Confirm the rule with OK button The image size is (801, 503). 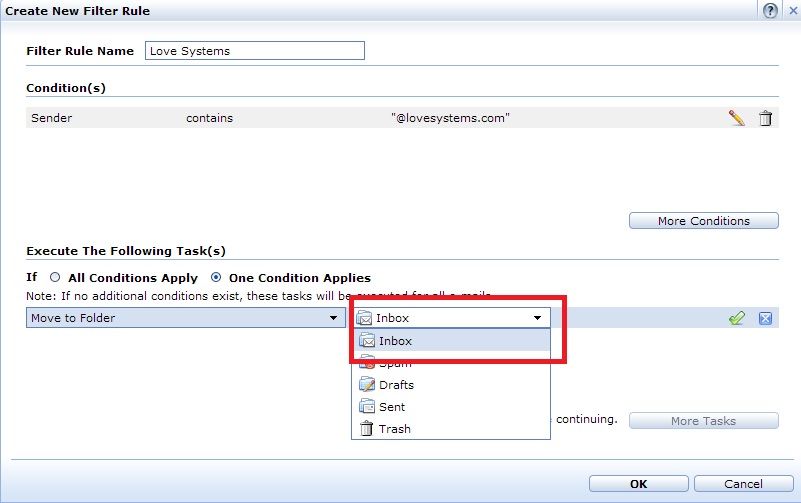[639, 484]
